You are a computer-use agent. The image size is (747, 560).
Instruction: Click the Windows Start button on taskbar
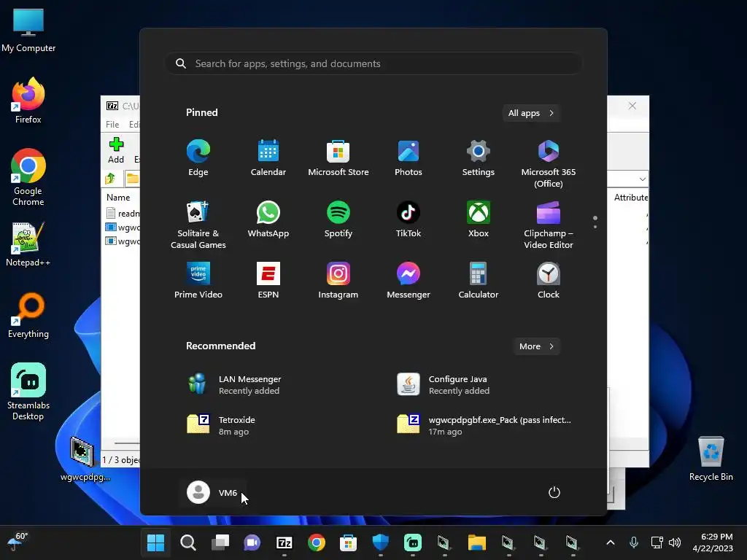[156, 542]
